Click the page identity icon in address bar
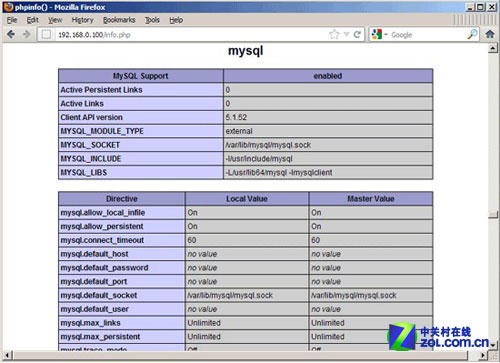This screenshot has width=500, height=363. [x=46, y=34]
